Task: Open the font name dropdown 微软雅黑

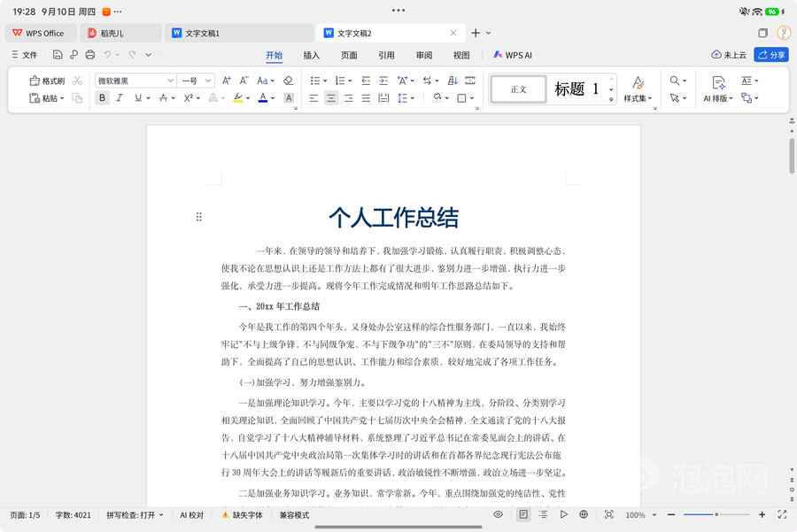Action: 135,81
